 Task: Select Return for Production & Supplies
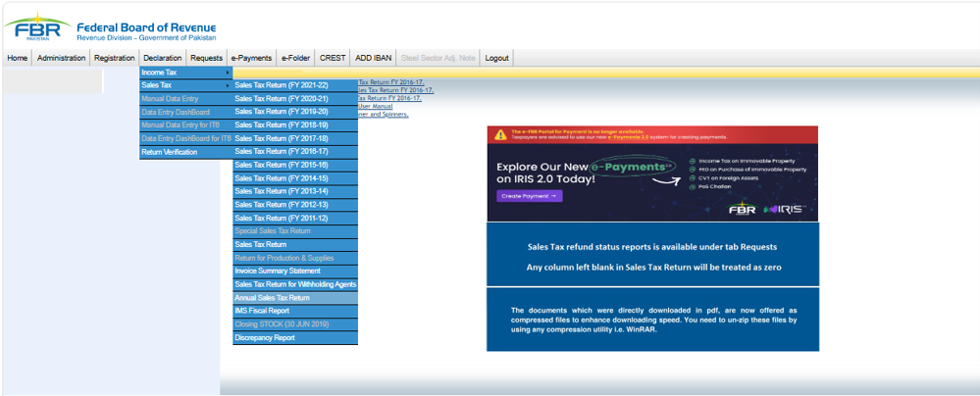click(x=295, y=258)
